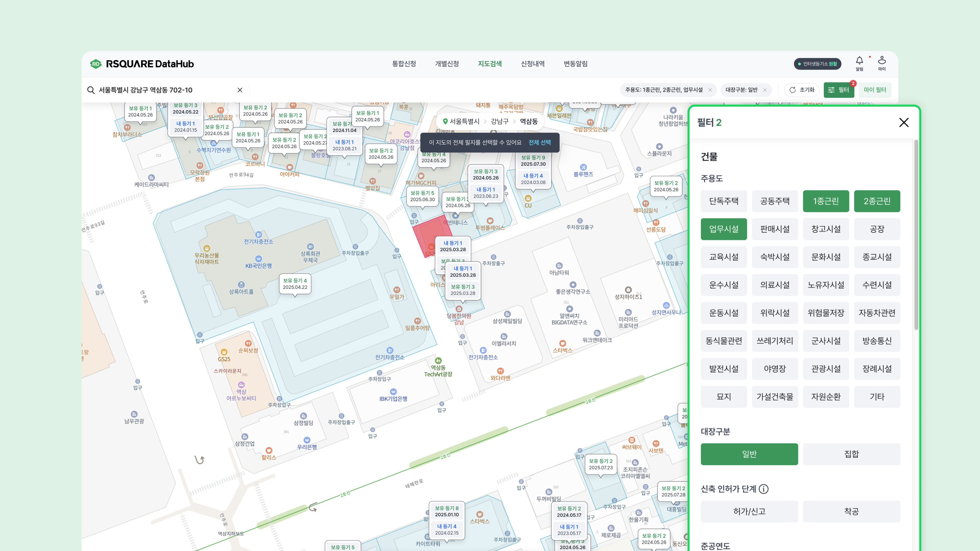Enable the 판매시설 usage filter

point(775,229)
